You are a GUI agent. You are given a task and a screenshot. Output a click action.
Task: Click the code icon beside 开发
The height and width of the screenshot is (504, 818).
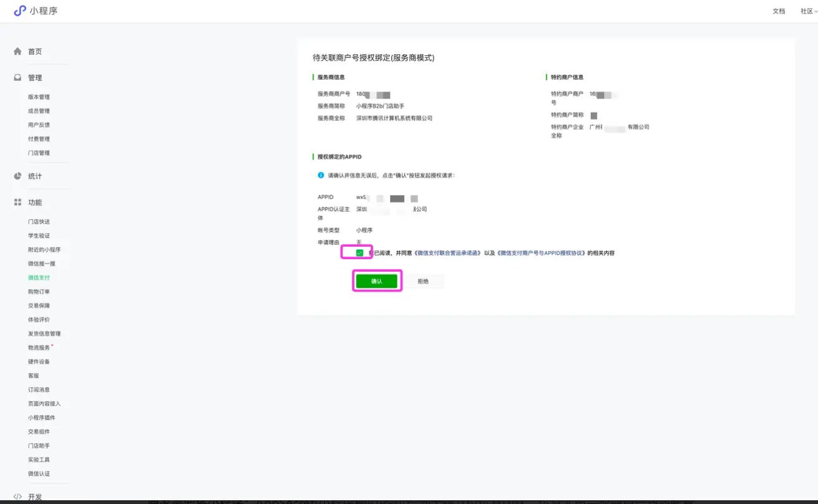tap(17, 497)
